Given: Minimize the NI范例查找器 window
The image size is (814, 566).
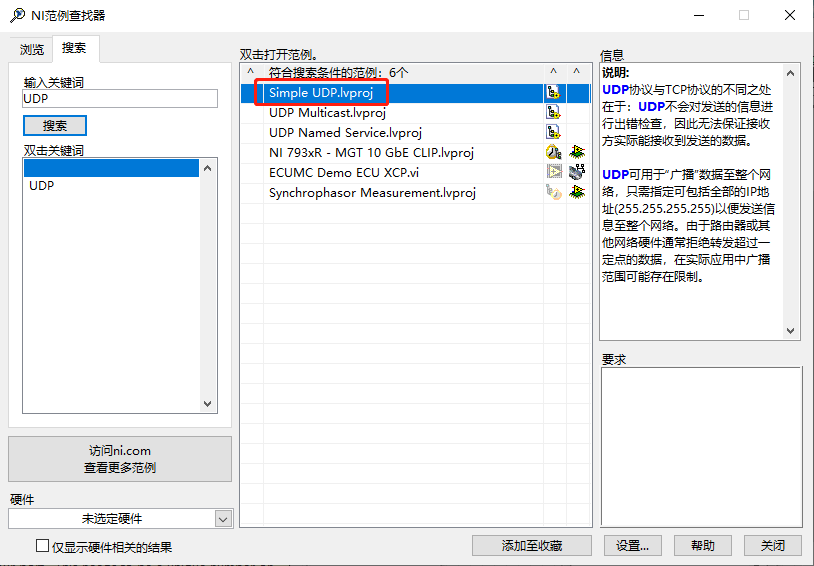Looking at the screenshot, I should 699,15.
